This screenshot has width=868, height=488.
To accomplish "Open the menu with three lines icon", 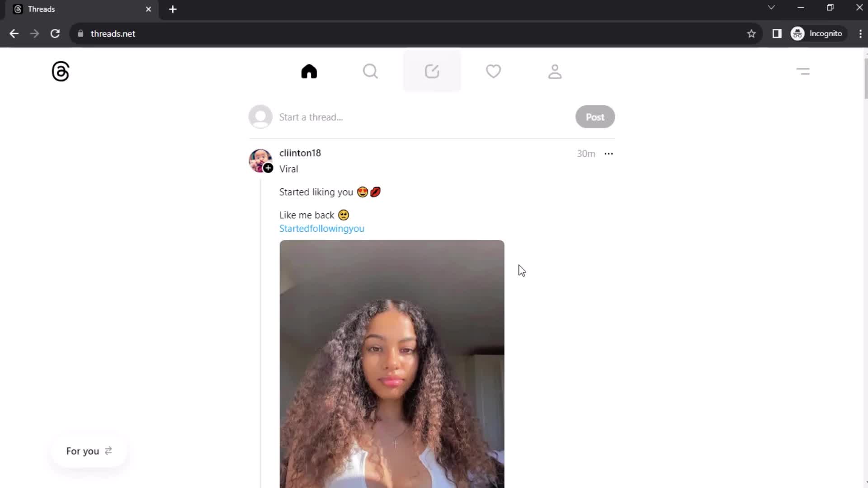I will click(x=804, y=71).
